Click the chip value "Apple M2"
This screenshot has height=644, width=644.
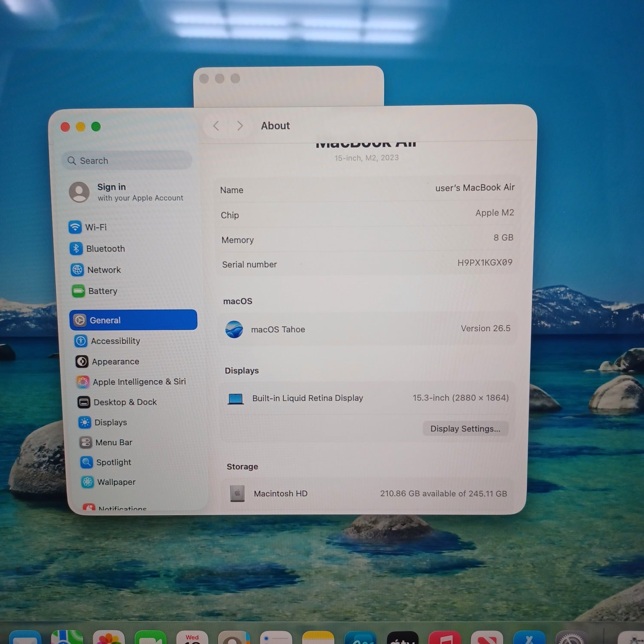(x=495, y=213)
